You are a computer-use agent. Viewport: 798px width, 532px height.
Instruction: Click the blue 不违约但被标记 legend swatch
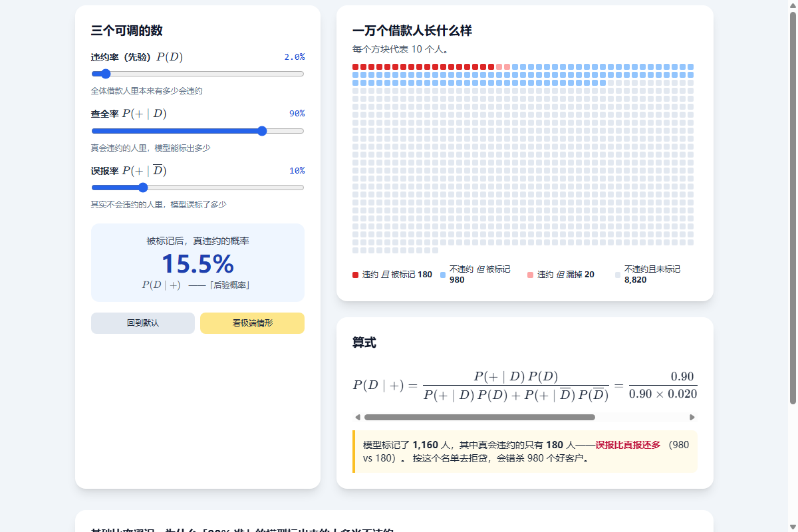[443, 275]
